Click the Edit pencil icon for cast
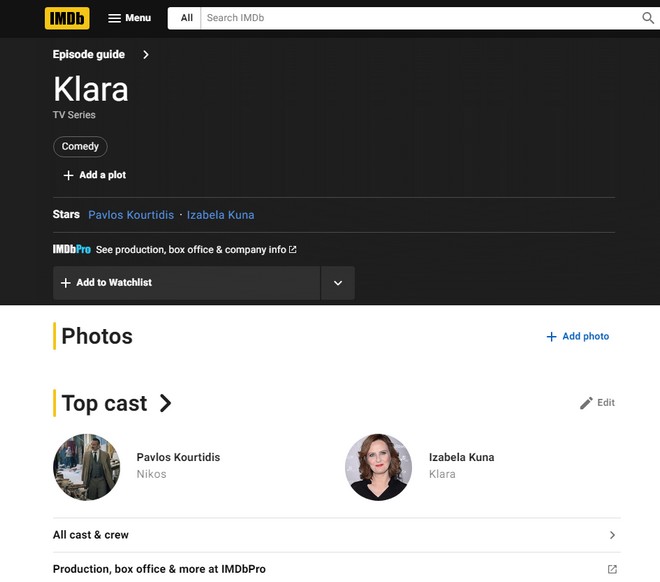This screenshot has height=582, width=660. pos(587,403)
